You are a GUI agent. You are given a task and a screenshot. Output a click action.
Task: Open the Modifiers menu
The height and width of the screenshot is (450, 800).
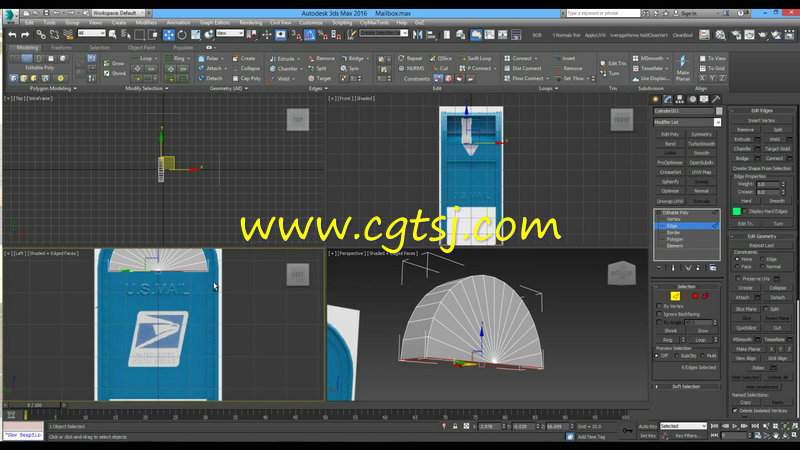tap(146, 23)
